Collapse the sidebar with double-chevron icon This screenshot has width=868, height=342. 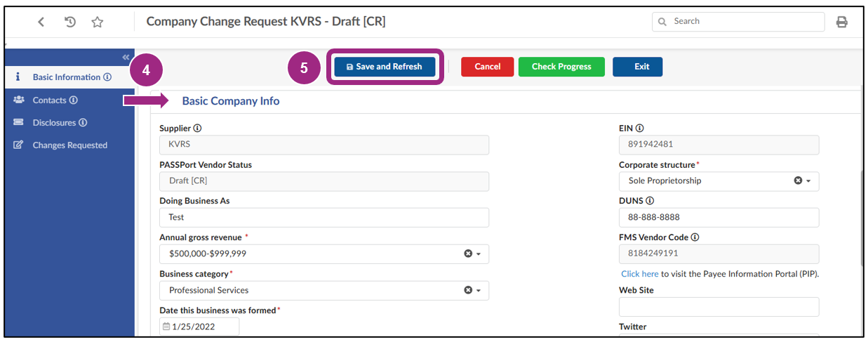(x=126, y=58)
